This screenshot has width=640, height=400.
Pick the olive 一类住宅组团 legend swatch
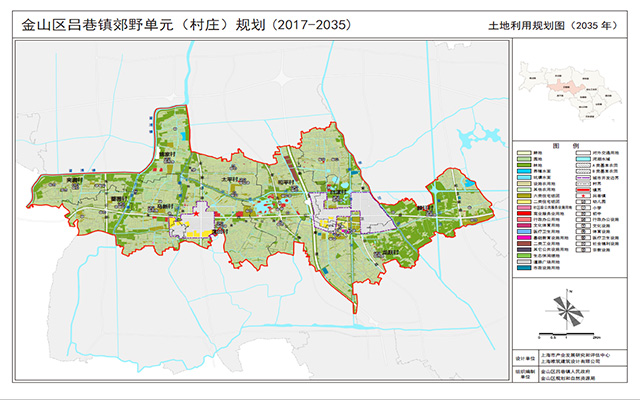pos(524,196)
